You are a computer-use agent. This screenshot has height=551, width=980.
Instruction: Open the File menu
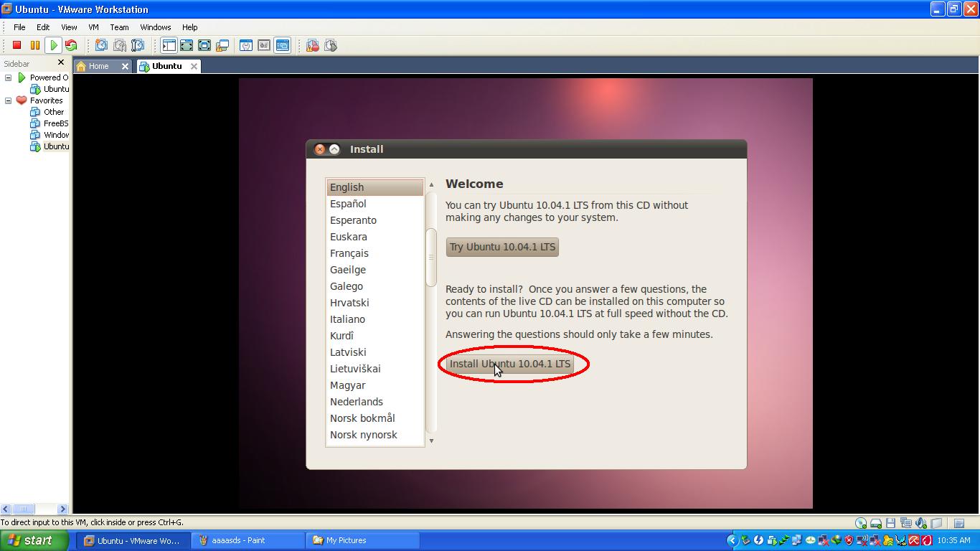click(x=19, y=27)
